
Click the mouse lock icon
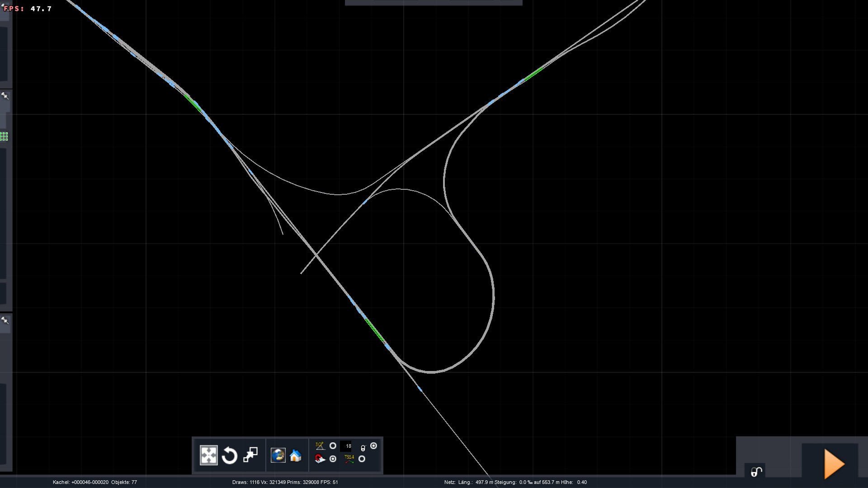pyautogui.click(x=363, y=448)
